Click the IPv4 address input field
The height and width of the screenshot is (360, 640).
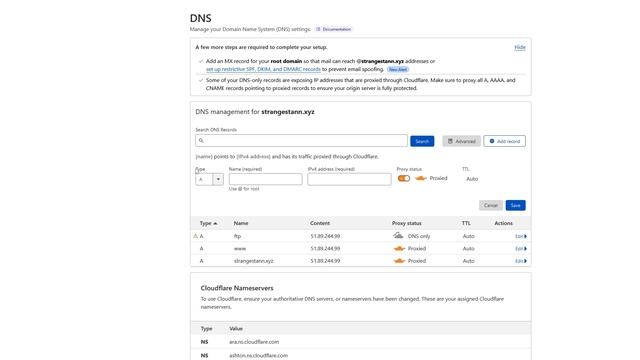[x=349, y=179]
